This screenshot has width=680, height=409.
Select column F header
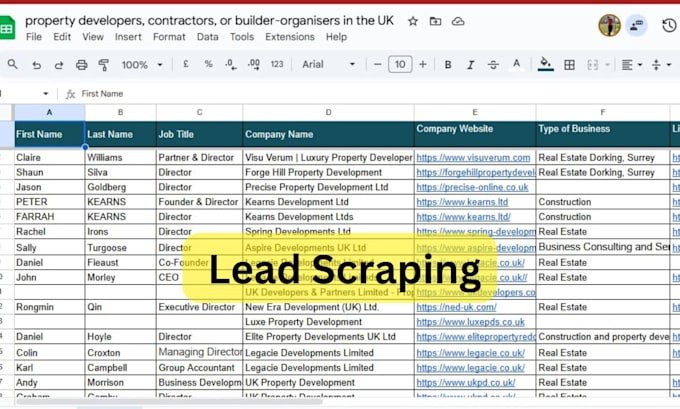tap(603, 112)
